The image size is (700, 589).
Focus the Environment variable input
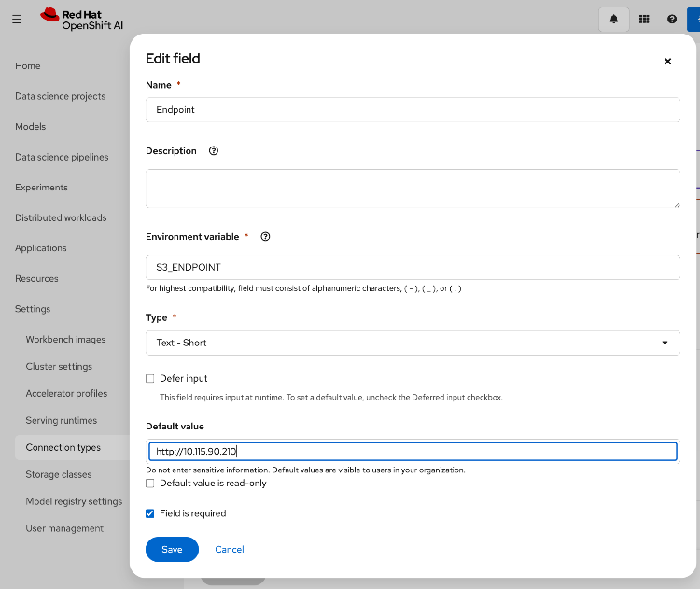tap(413, 267)
